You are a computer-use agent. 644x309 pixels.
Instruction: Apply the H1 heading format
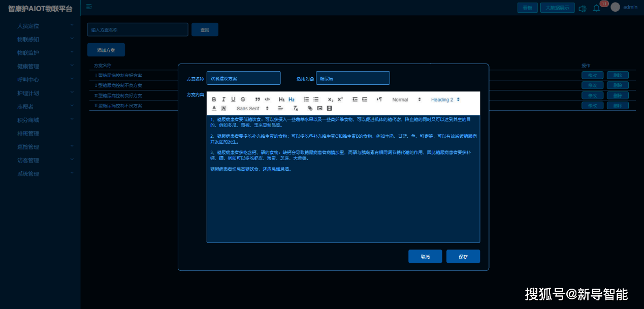[x=282, y=100]
